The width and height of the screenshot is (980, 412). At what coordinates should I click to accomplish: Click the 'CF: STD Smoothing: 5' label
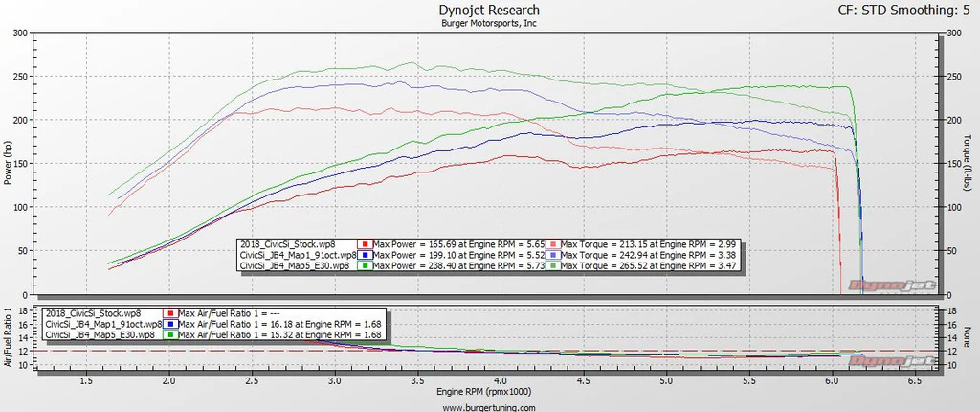tap(903, 10)
